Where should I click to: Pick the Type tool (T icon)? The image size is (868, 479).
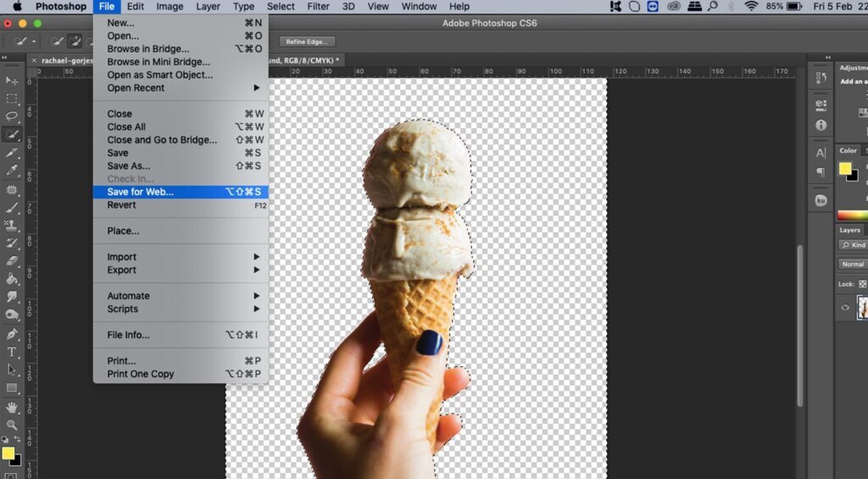(12, 352)
